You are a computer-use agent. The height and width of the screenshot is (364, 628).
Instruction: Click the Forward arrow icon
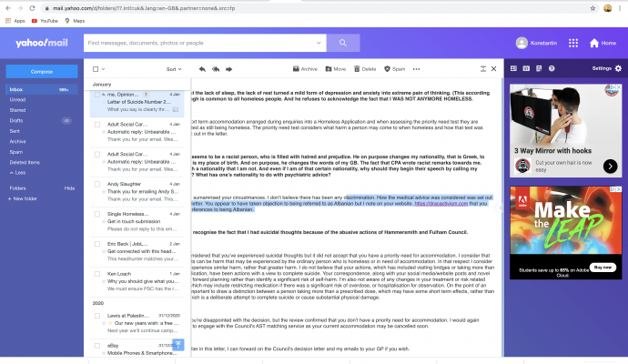(x=230, y=68)
